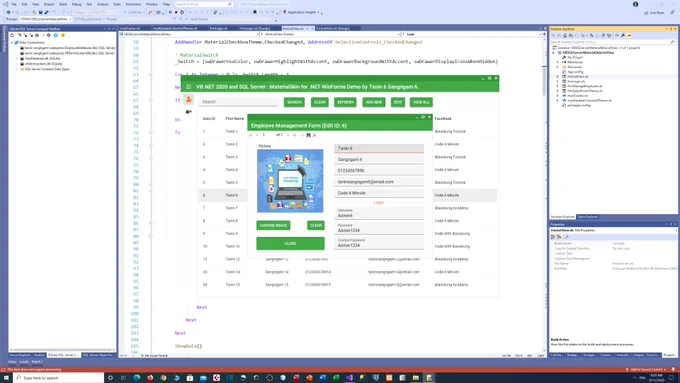Click the highlighted preview icon in Solution Explorer toolbar
680x383 pixels.
click(629, 36)
